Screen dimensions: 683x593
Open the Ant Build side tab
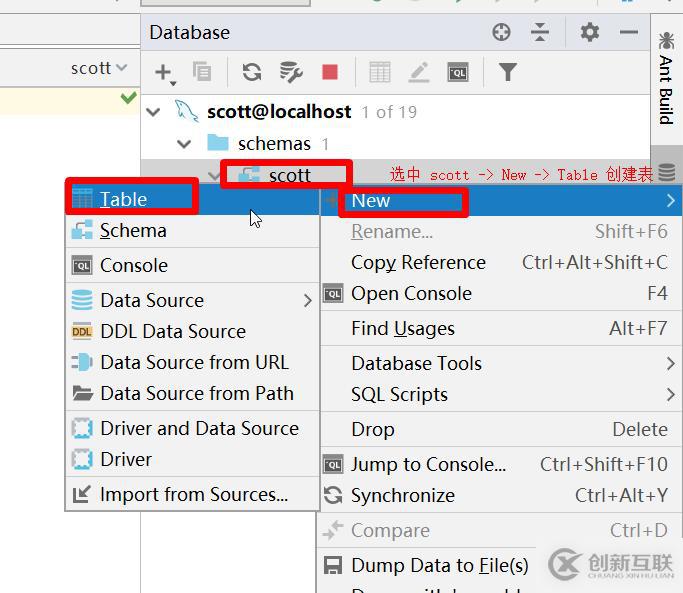pyautogui.click(x=666, y=78)
